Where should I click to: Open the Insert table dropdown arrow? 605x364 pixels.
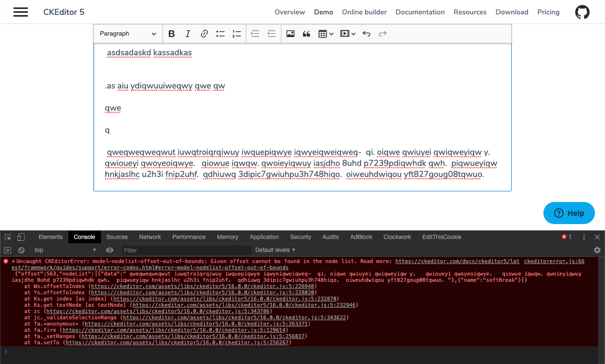coord(331,34)
